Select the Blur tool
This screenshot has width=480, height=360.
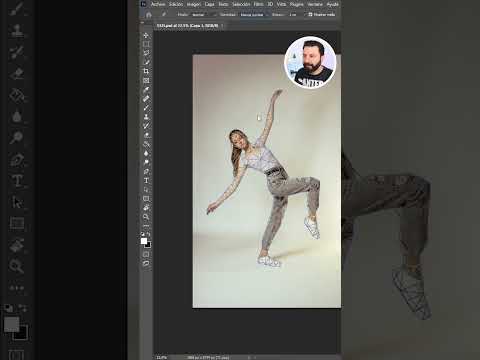(x=146, y=153)
